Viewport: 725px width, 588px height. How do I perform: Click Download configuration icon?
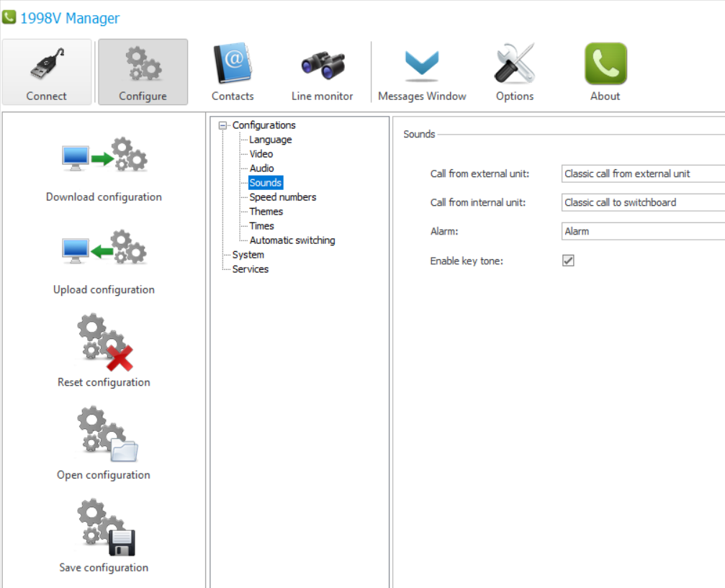[x=104, y=158]
